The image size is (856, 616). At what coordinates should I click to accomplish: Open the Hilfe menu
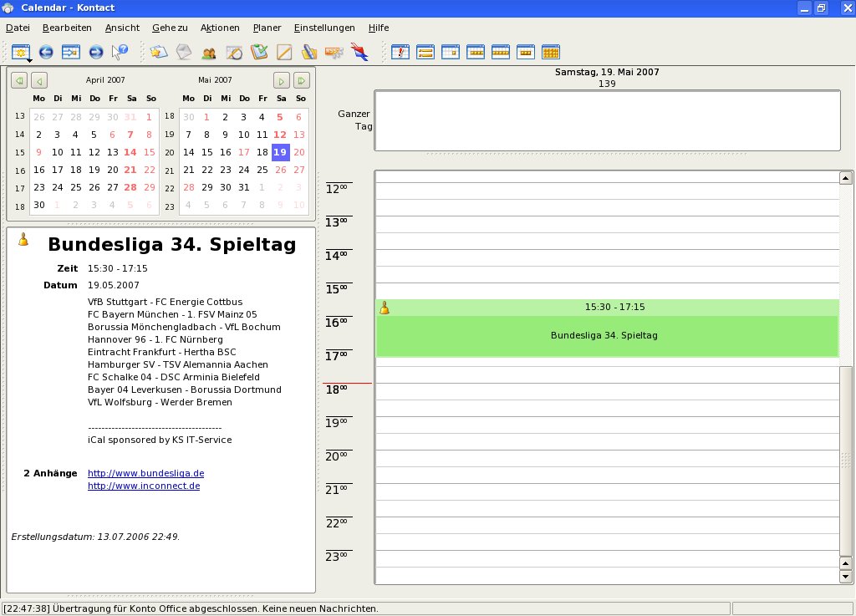click(x=379, y=28)
